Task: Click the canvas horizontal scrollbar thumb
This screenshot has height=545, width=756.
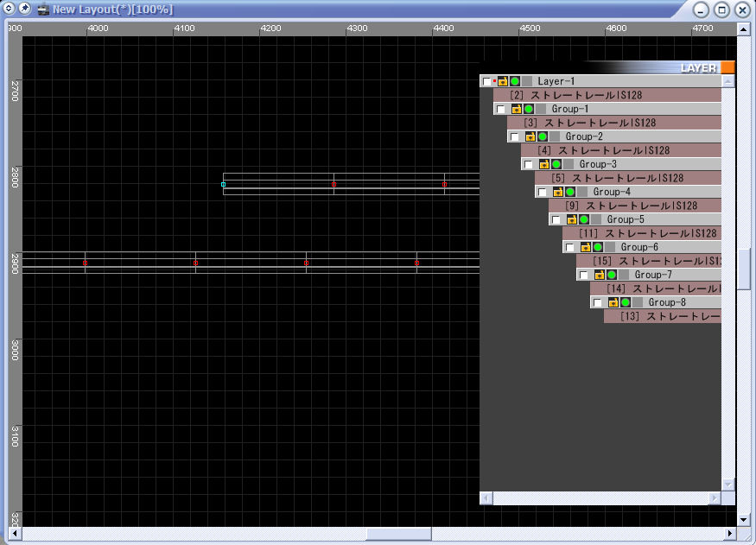Action: pyautogui.click(x=398, y=534)
